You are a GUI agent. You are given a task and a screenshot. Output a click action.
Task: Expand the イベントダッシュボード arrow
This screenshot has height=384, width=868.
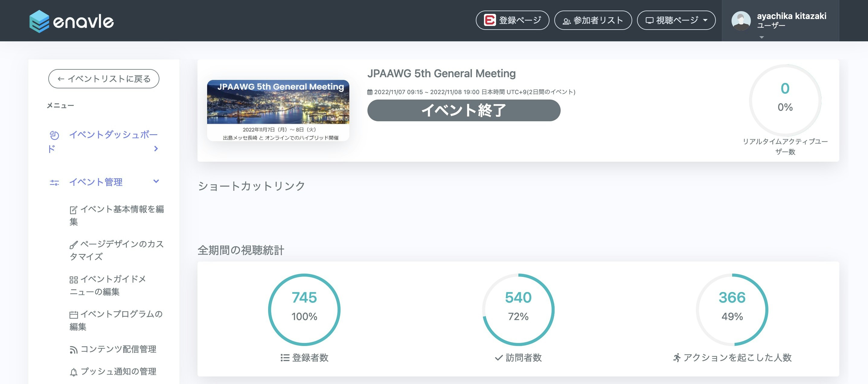tap(156, 148)
